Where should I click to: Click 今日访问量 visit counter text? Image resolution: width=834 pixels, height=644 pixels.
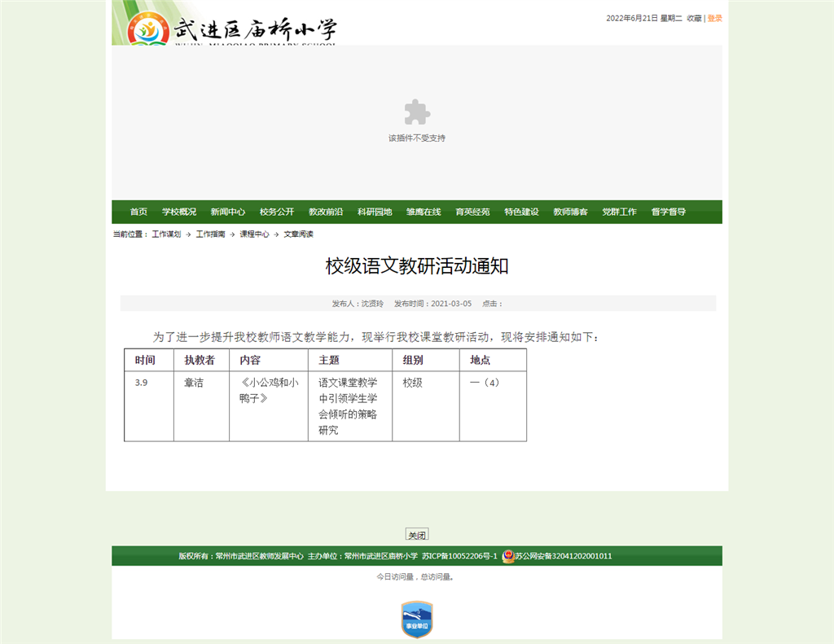pos(395,577)
